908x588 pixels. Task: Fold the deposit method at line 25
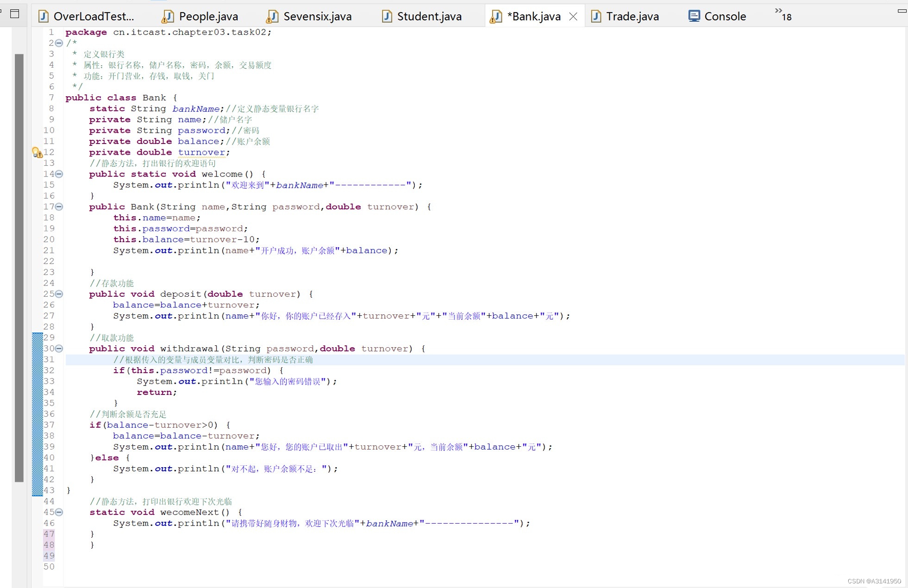coord(59,294)
